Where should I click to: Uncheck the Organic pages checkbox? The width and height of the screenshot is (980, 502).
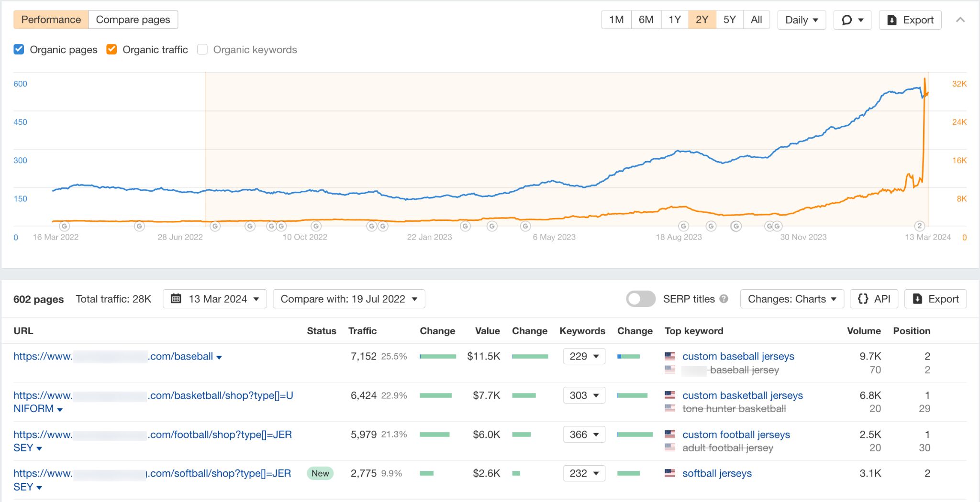19,49
